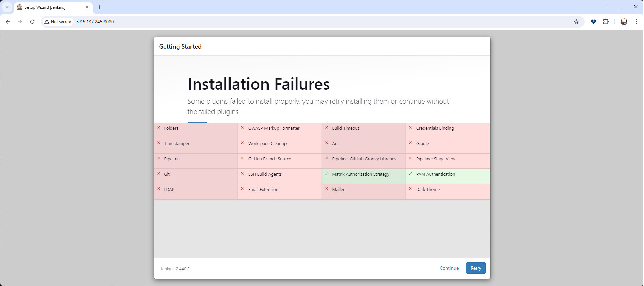Click the browser forward arrow
This screenshot has width=644, height=286.
[x=20, y=22]
